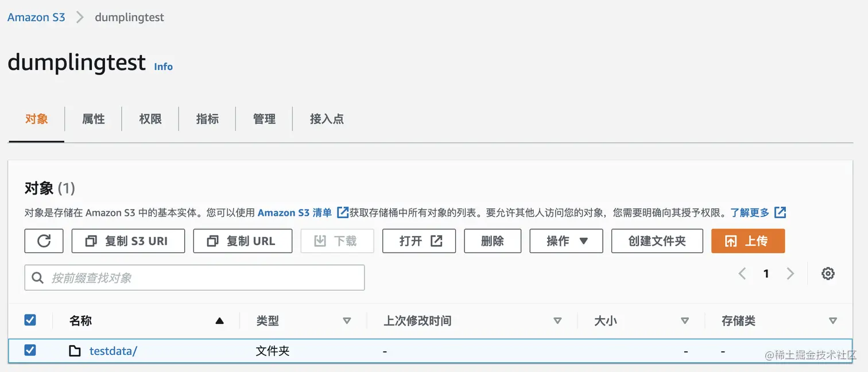The width and height of the screenshot is (868, 372).
Task: Click the next page arrow
Action: tap(790, 274)
